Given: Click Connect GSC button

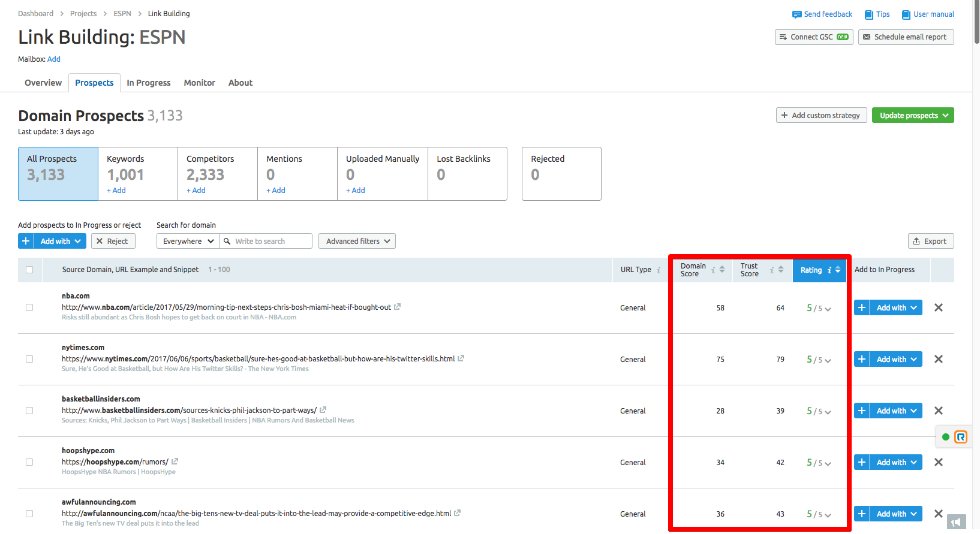Looking at the screenshot, I should 814,37.
